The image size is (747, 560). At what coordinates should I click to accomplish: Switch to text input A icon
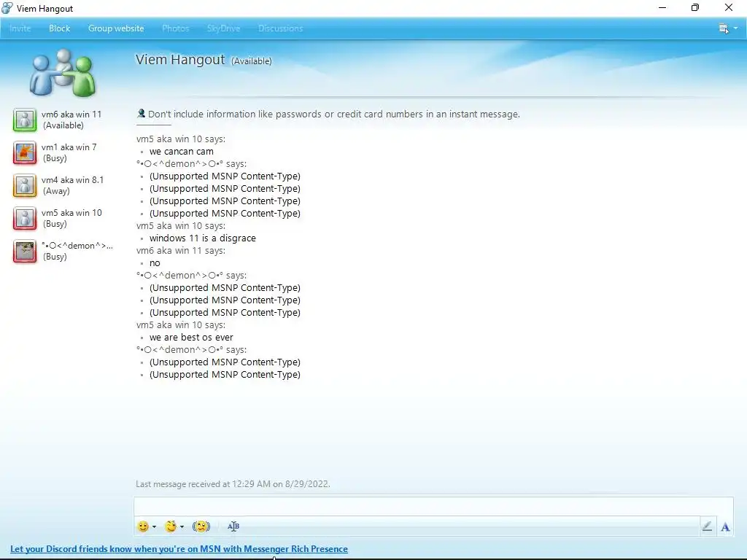pyautogui.click(x=725, y=526)
